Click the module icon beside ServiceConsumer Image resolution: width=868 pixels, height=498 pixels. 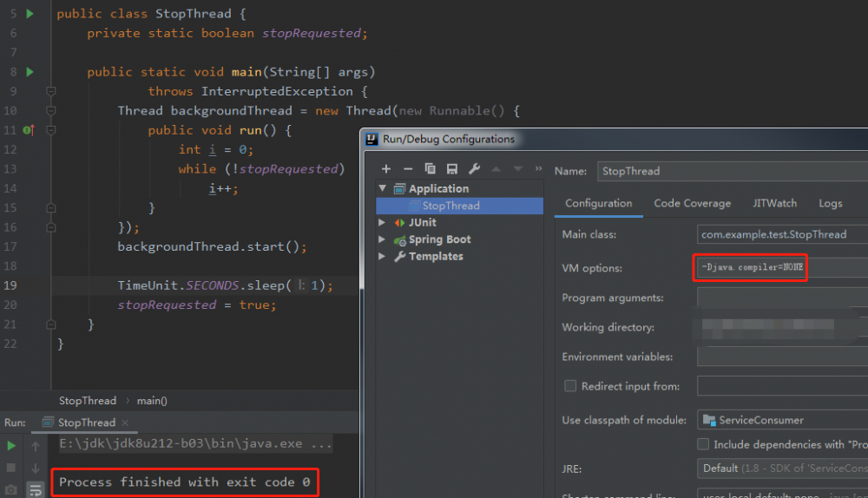point(709,420)
